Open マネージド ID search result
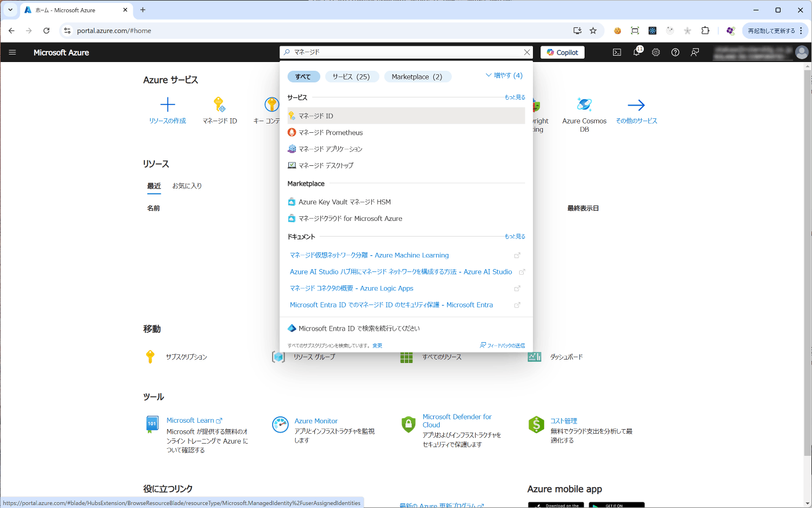 pos(406,116)
